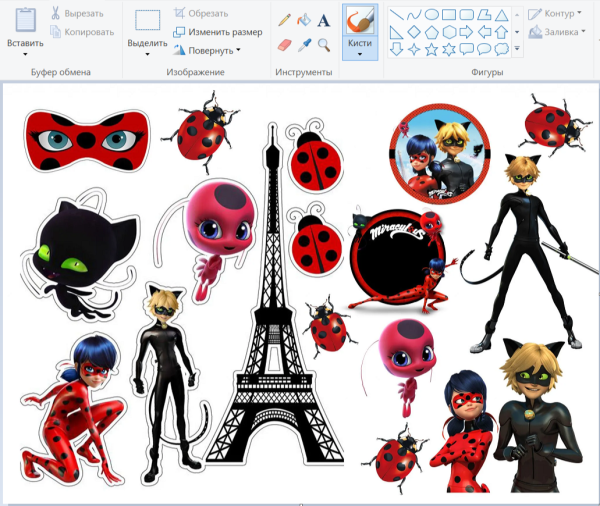The height and width of the screenshot is (506, 600).
Task: Select the Fill with color bucket tool
Action: point(304,20)
